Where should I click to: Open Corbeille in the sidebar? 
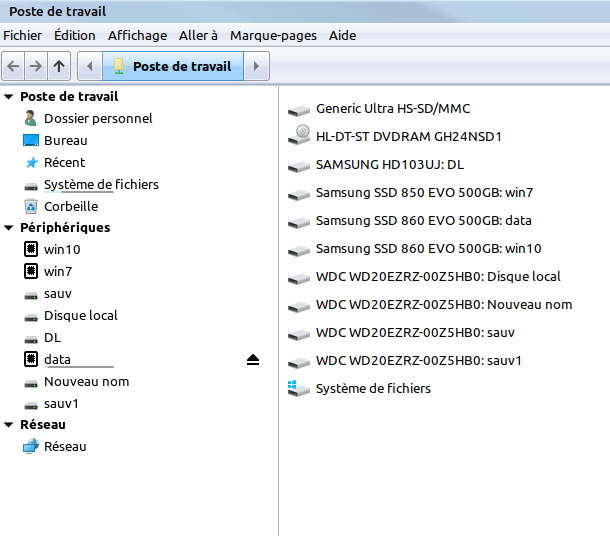click(71, 206)
